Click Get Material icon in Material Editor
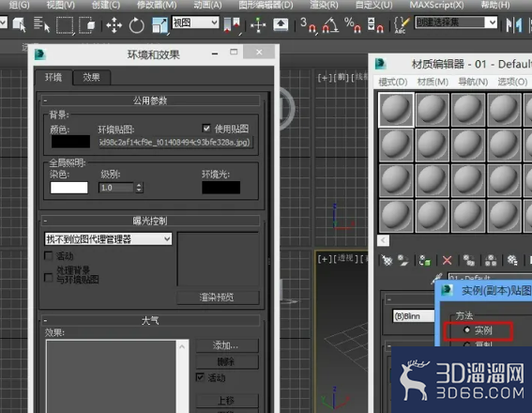Viewport: 532px width, 413px height. click(x=387, y=260)
